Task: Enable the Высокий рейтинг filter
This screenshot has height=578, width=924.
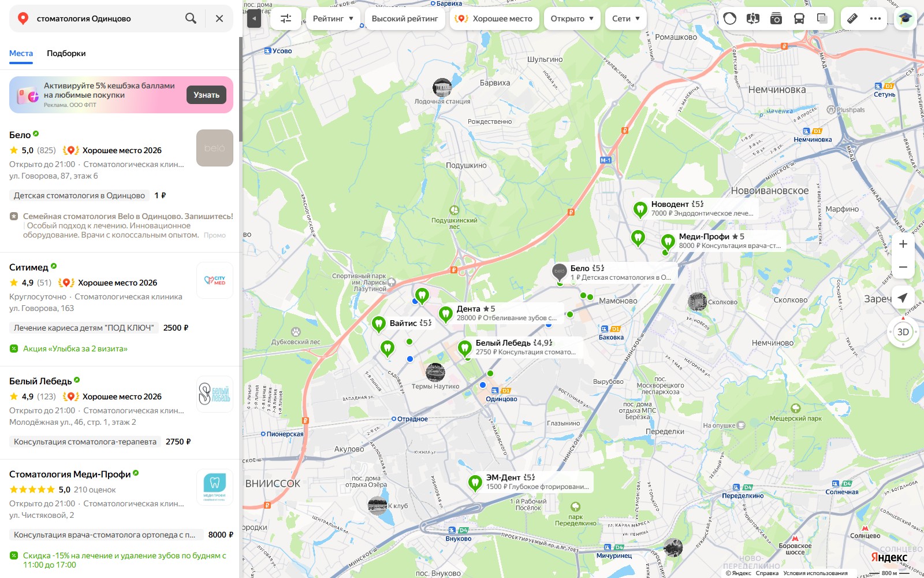Action: tap(405, 18)
